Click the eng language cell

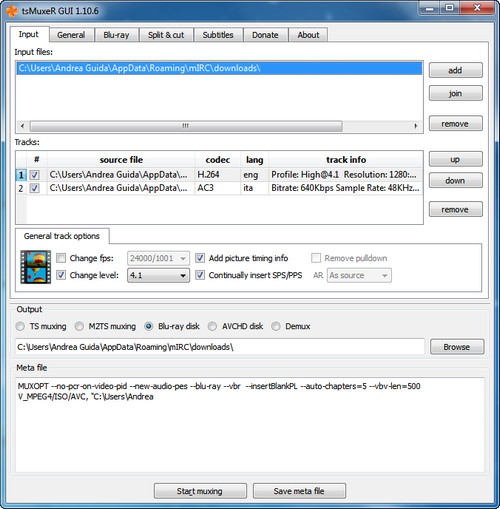(x=254, y=175)
